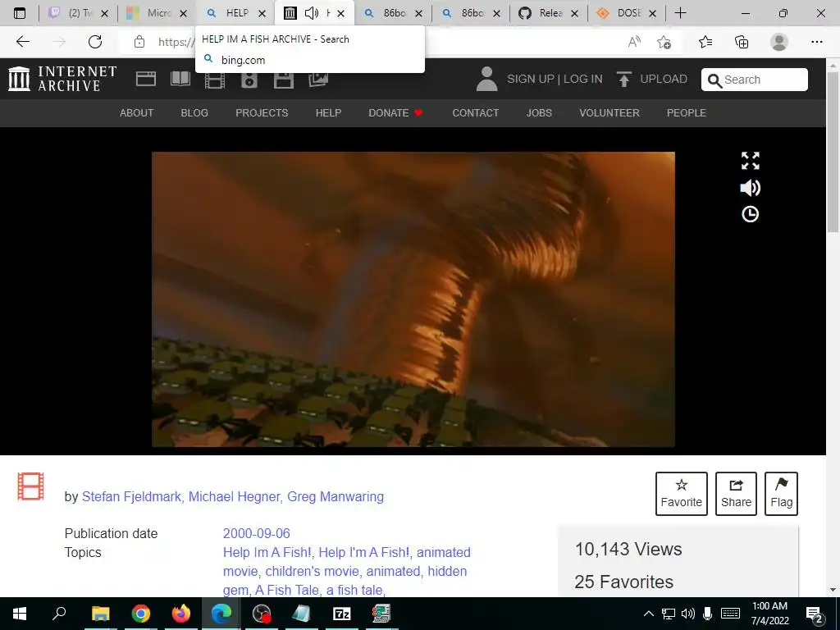Open the tab actions menu icon
Viewport: 840px width, 630px height.
[x=20, y=13]
